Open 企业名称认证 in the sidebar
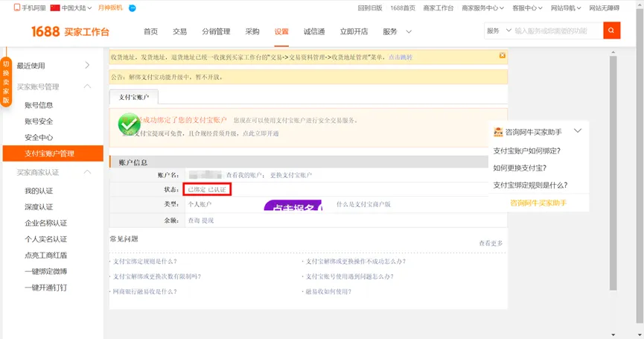 (45, 223)
